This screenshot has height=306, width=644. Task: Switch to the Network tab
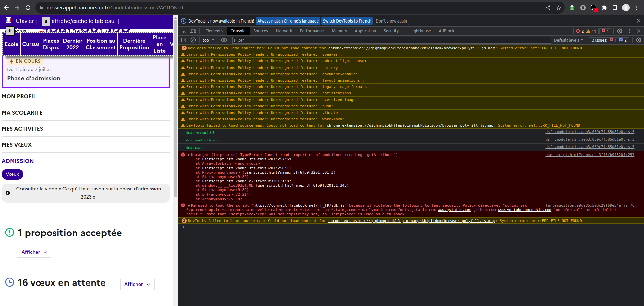click(x=284, y=31)
